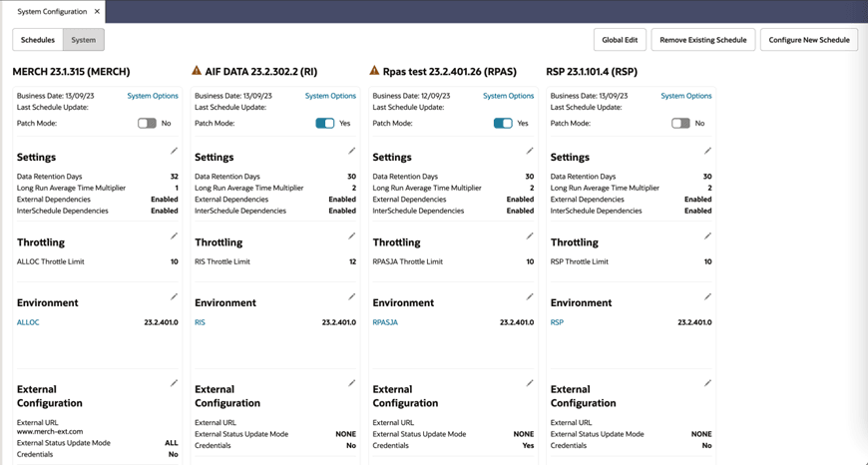Switch to the Schedules view
Viewport: 868px width, 465px height.
pos(38,40)
